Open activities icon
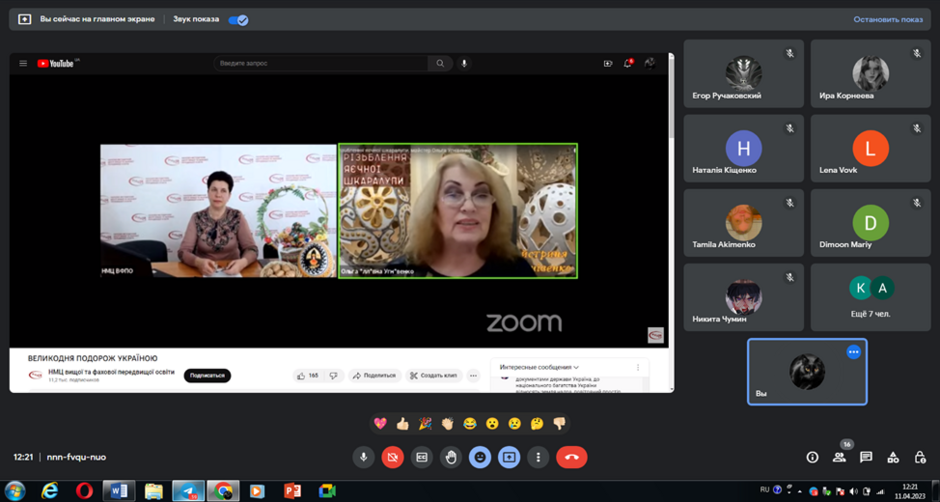The height and width of the screenshot is (502, 940). [893, 458]
